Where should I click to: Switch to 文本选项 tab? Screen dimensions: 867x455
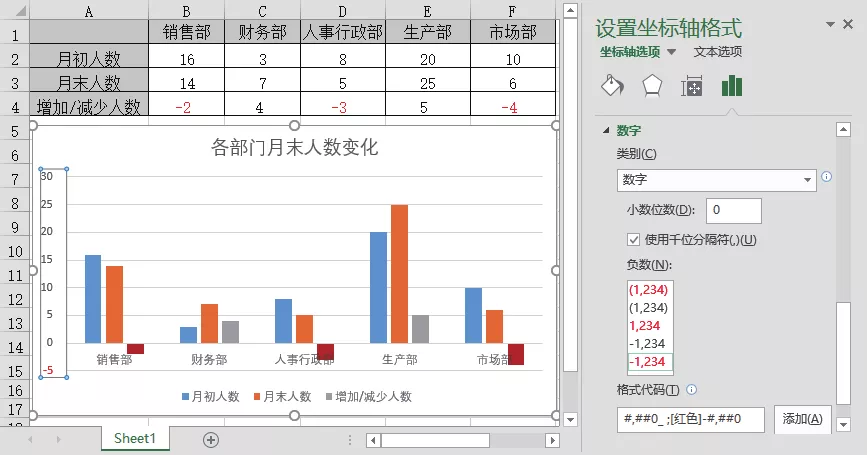click(x=718, y=52)
